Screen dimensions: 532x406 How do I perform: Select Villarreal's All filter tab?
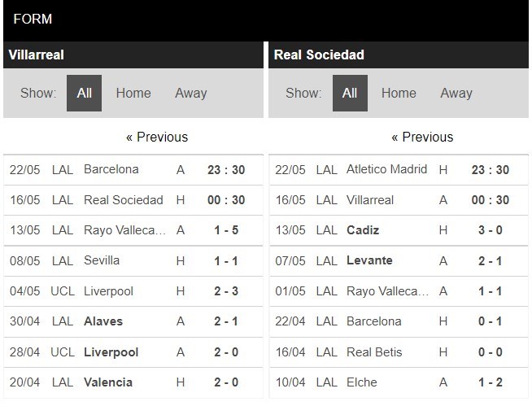84,93
